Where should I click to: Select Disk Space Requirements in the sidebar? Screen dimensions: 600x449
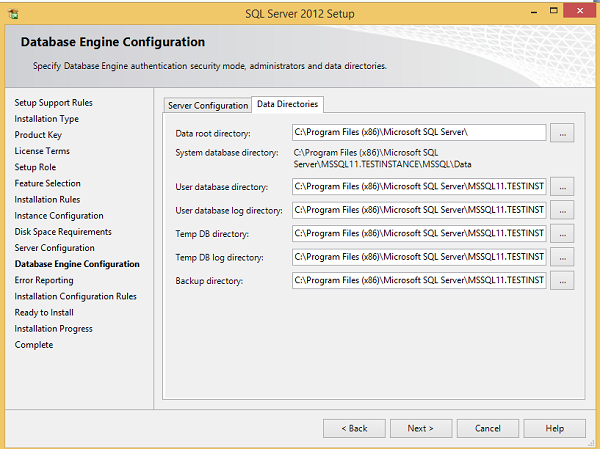[63, 231]
